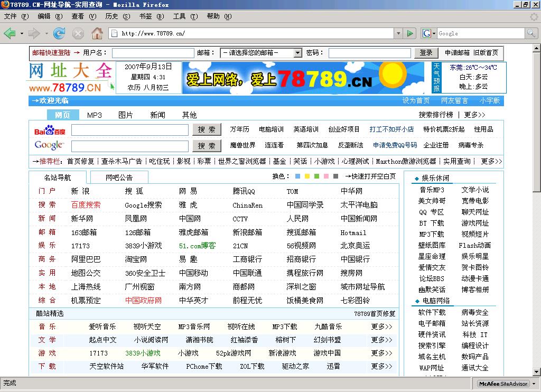
Task: Open the 音乐MP3 link in sidebar
Action: [432, 190]
